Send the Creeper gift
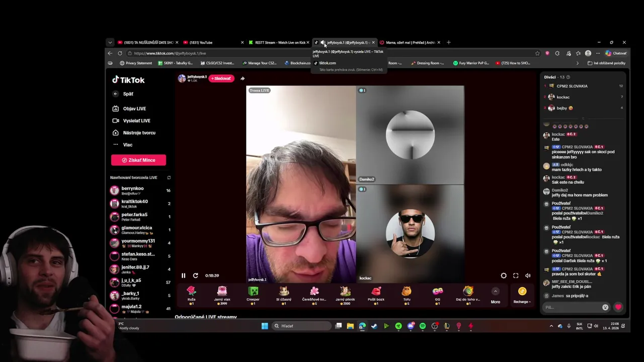The height and width of the screenshot is (362, 644). click(253, 295)
